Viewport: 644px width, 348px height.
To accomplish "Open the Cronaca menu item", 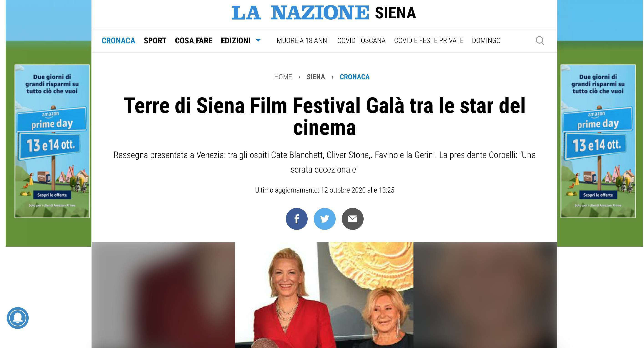I will (118, 40).
